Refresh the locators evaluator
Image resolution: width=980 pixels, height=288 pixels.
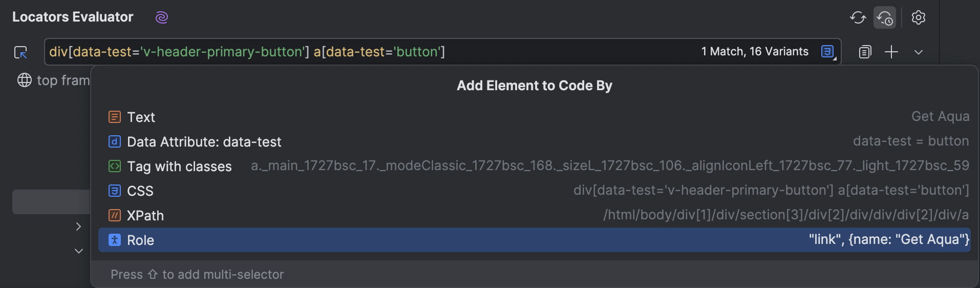pyautogui.click(x=858, y=17)
